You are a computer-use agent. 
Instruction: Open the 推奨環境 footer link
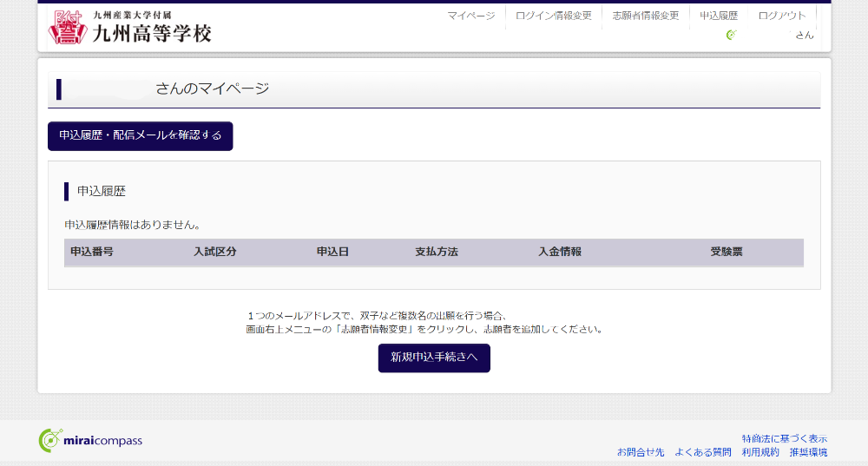(807, 452)
